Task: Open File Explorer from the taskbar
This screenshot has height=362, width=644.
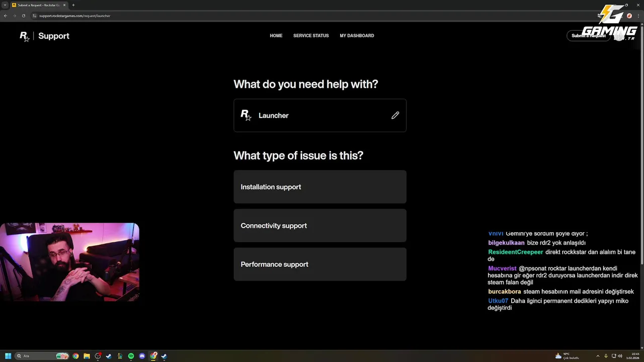Action: point(87,356)
